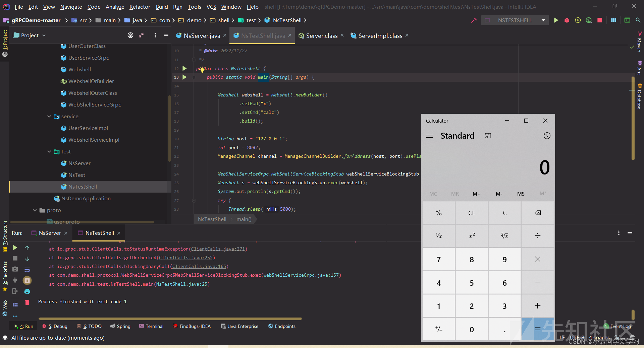Open the Analyze menu
This screenshot has height=348, width=644.
[115, 7]
